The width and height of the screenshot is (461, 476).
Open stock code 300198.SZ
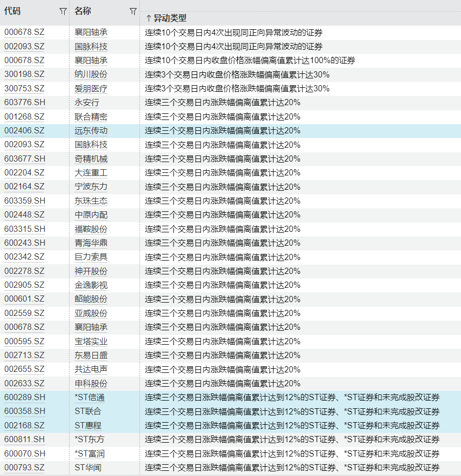pos(24,74)
